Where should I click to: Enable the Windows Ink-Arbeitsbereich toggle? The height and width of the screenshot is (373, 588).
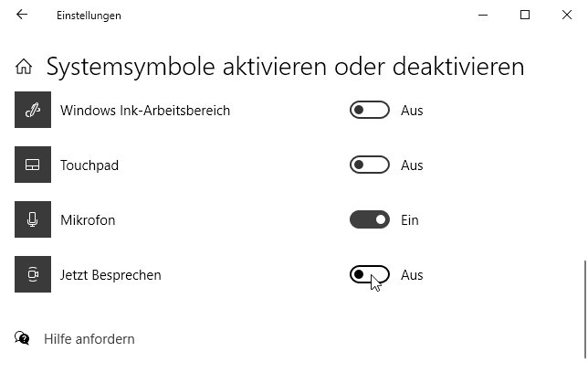click(x=370, y=110)
